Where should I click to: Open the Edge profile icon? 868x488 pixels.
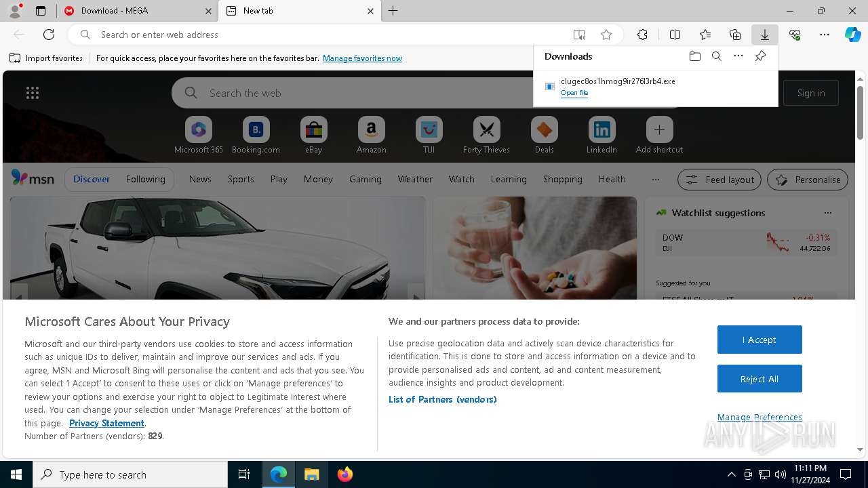point(15,11)
